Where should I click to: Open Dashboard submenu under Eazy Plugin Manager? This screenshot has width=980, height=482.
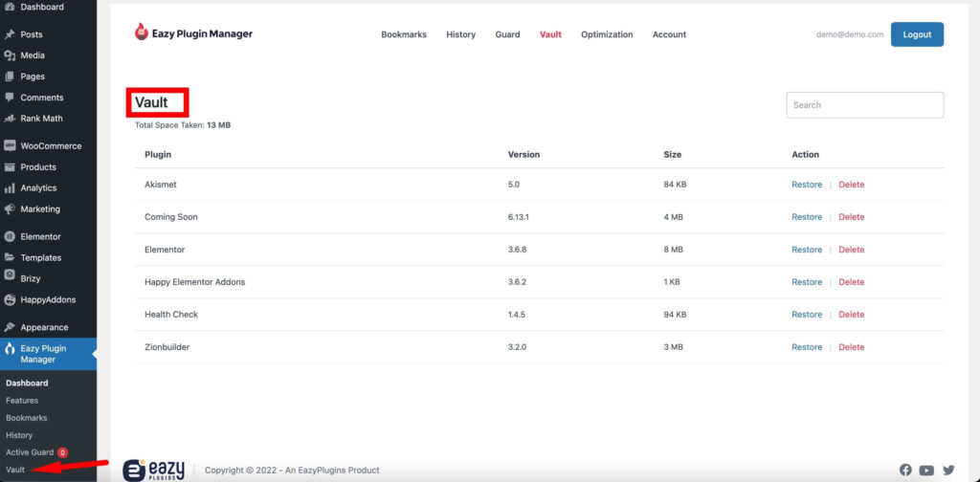click(x=27, y=383)
